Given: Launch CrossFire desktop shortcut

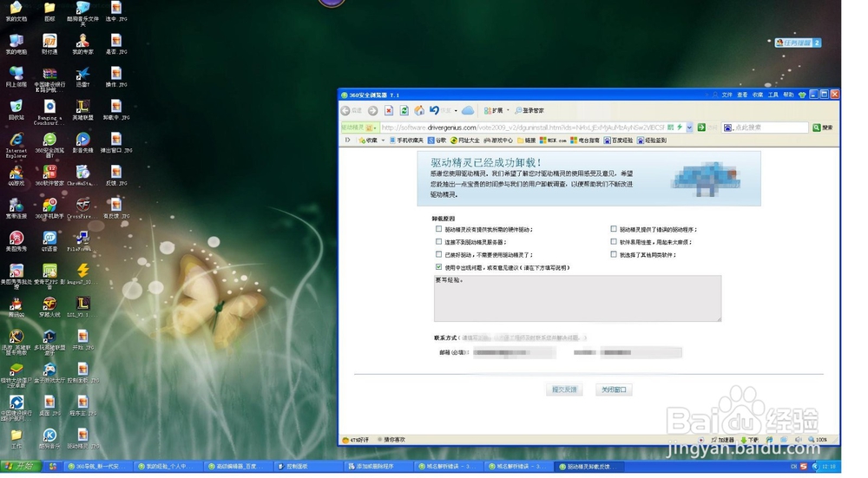Looking at the screenshot, I should tap(82, 208).
